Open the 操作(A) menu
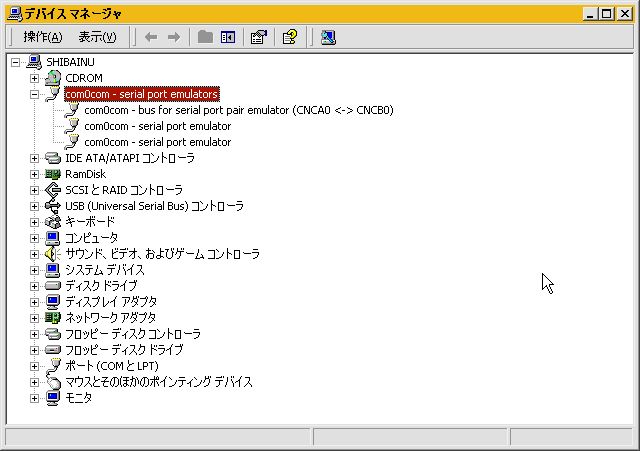 (42, 37)
